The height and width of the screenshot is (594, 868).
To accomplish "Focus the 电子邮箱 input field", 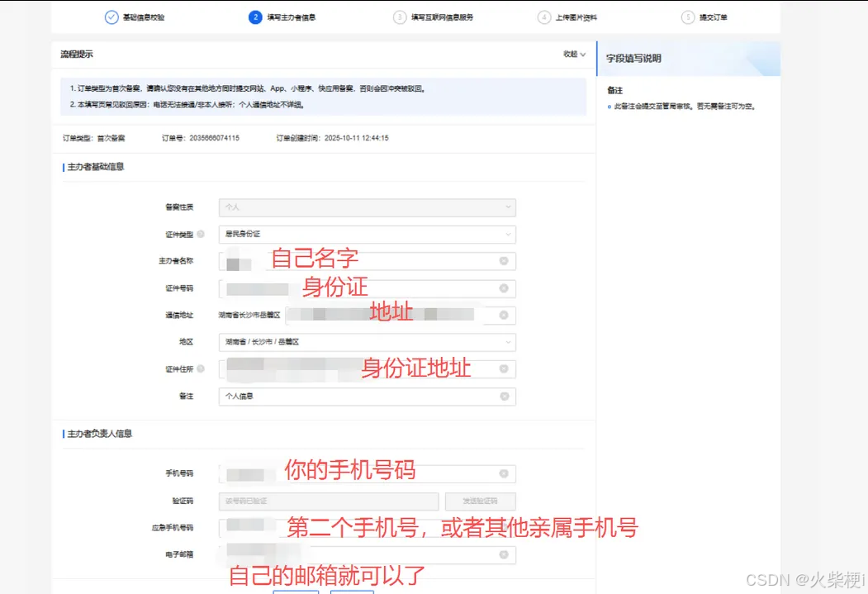I will [367, 554].
